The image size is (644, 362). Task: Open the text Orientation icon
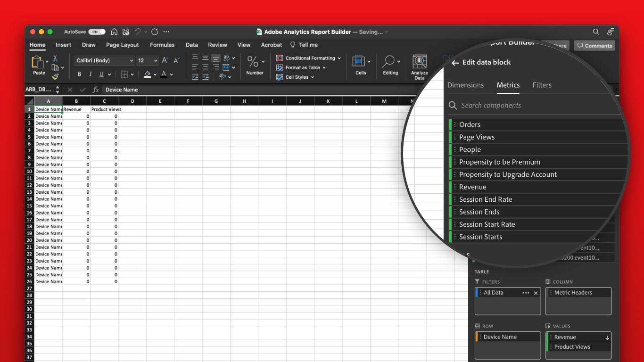point(223,76)
